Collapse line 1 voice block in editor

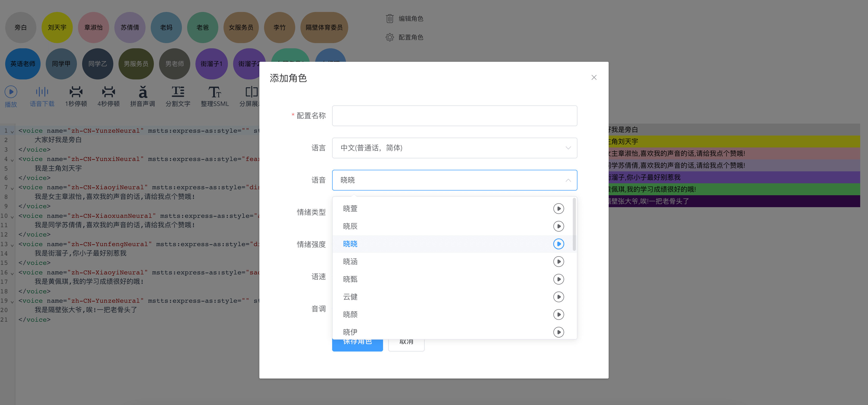(12, 132)
